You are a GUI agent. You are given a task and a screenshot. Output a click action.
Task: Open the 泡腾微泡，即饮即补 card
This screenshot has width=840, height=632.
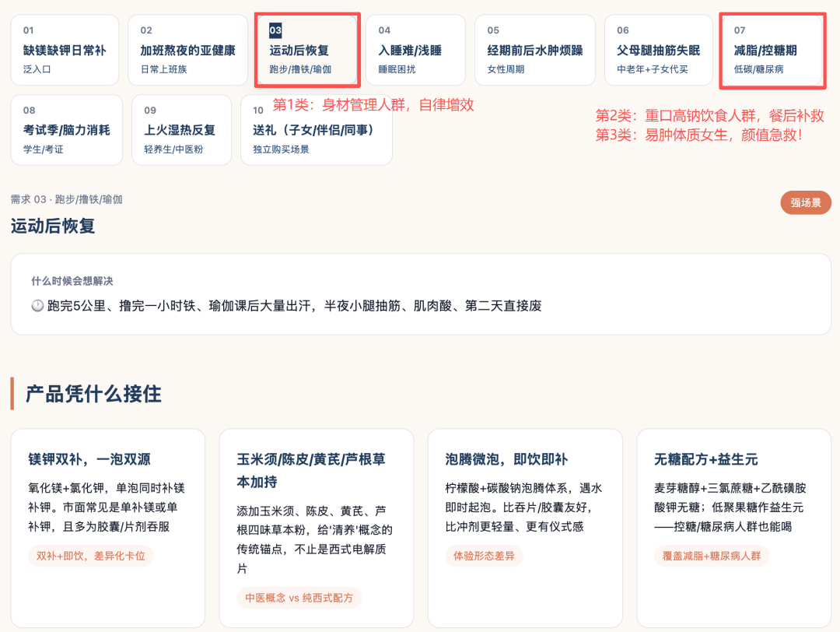(x=525, y=528)
